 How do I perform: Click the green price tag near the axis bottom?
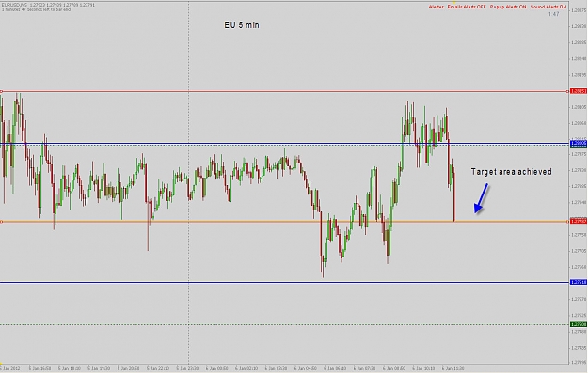click(x=579, y=324)
